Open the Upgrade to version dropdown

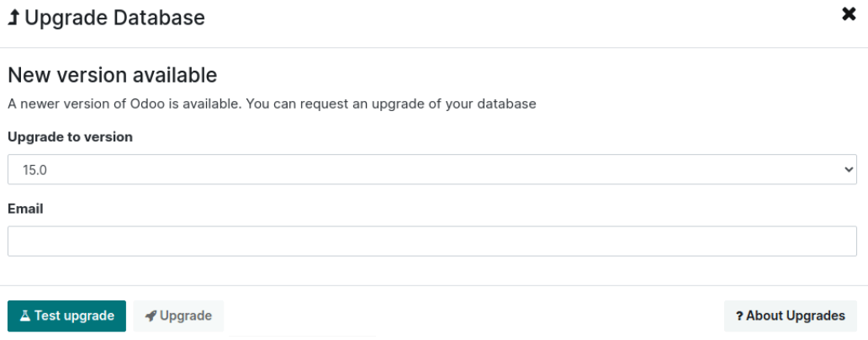pyautogui.click(x=431, y=169)
